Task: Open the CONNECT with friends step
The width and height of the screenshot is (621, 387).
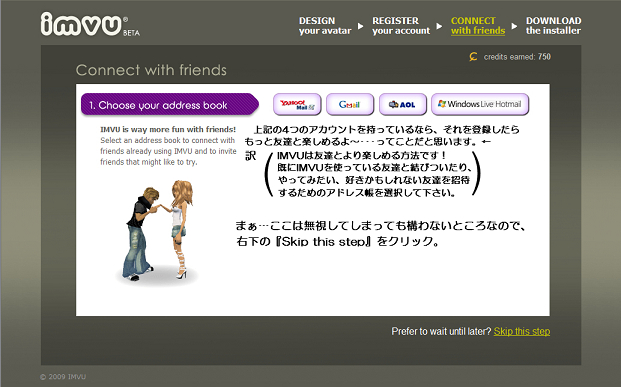Action: pos(478,26)
